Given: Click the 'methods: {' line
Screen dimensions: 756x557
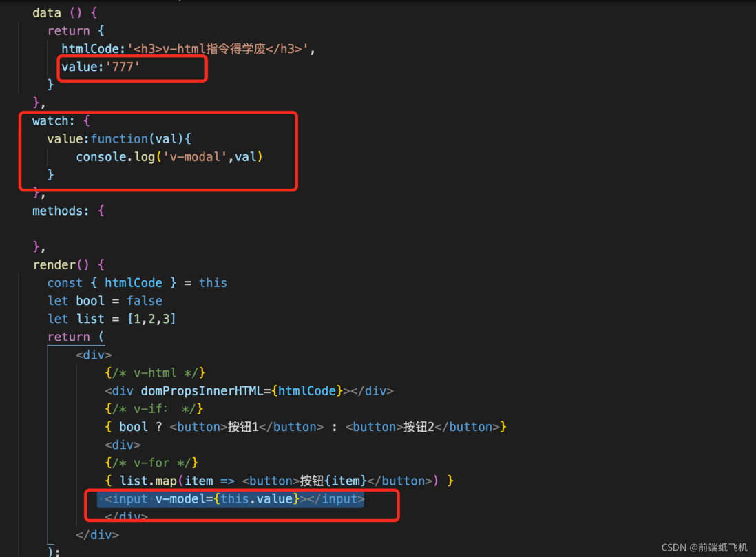Looking at the screenshot, I should (68, 211).
